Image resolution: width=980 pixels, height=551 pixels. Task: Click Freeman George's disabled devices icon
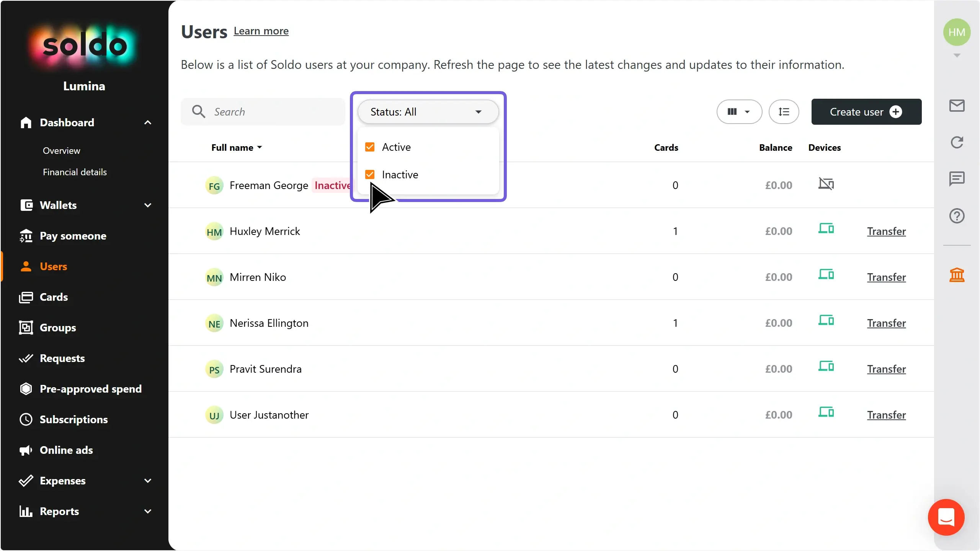[x=826, y=184]
